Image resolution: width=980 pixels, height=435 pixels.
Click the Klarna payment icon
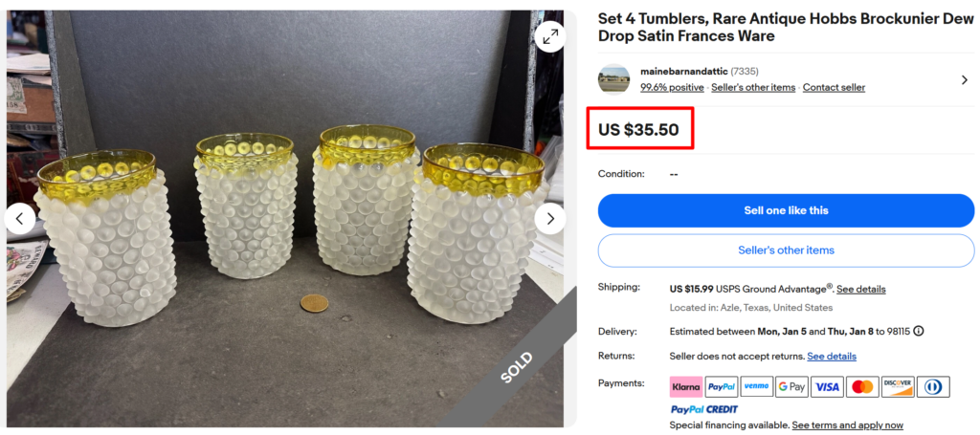(x=685, y=387)
